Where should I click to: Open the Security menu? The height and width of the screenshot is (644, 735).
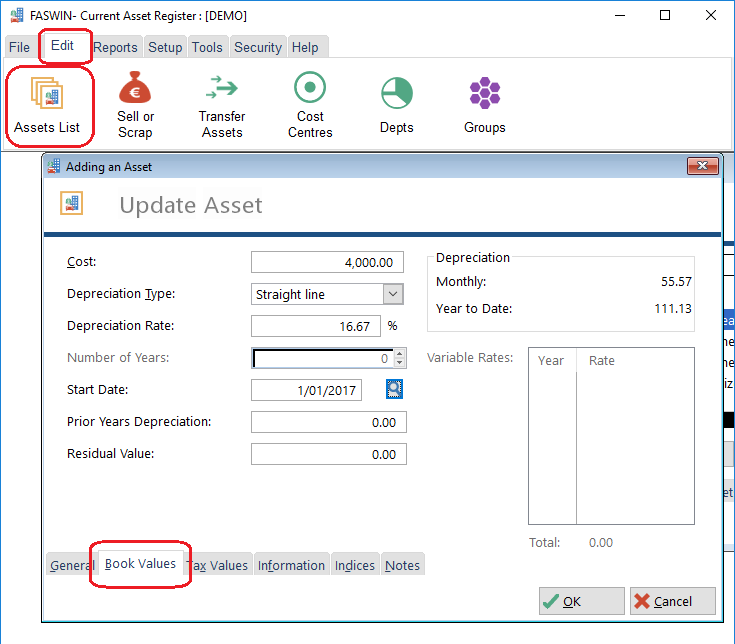[258, 47]
